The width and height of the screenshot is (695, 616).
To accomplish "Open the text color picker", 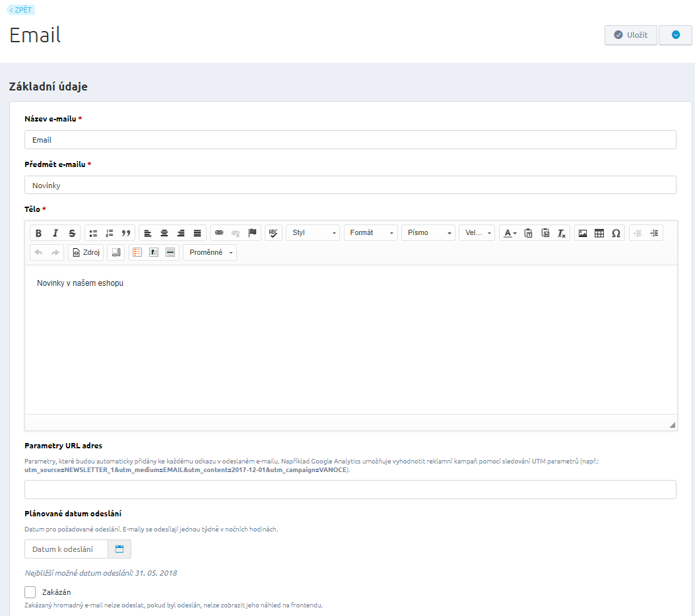I will tap(510, 233).
